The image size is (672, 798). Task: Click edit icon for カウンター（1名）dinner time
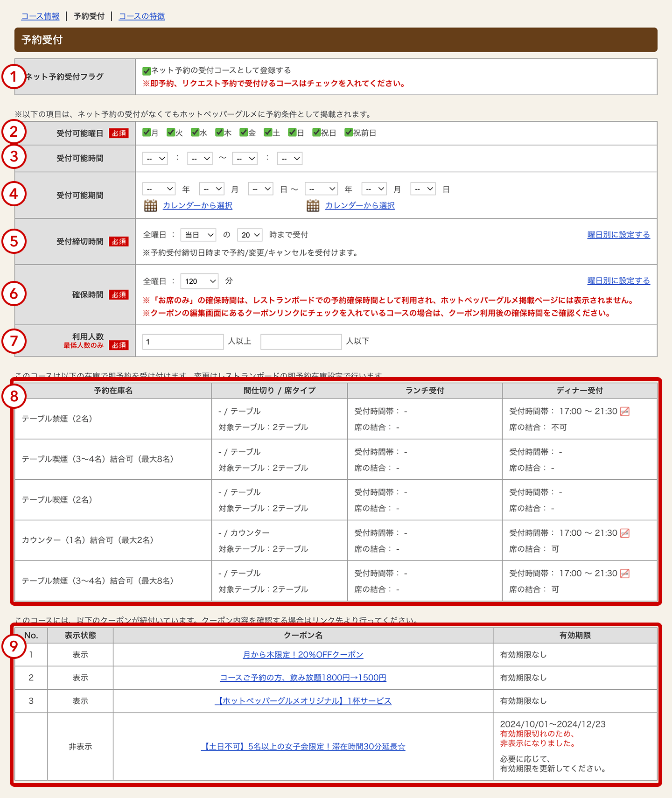(624, 533)
